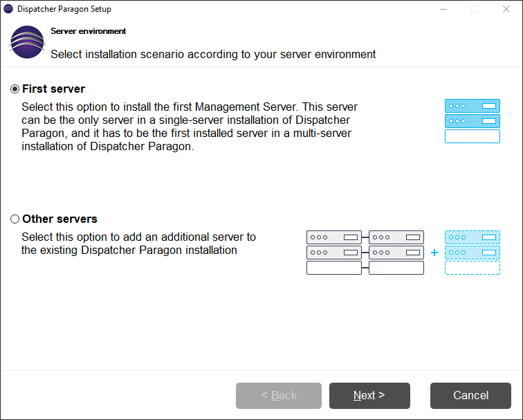Click the "Server environment" heading text
The width and height of the screenshot is (523, 420).
pyautogui.click(x=89, y=32)
